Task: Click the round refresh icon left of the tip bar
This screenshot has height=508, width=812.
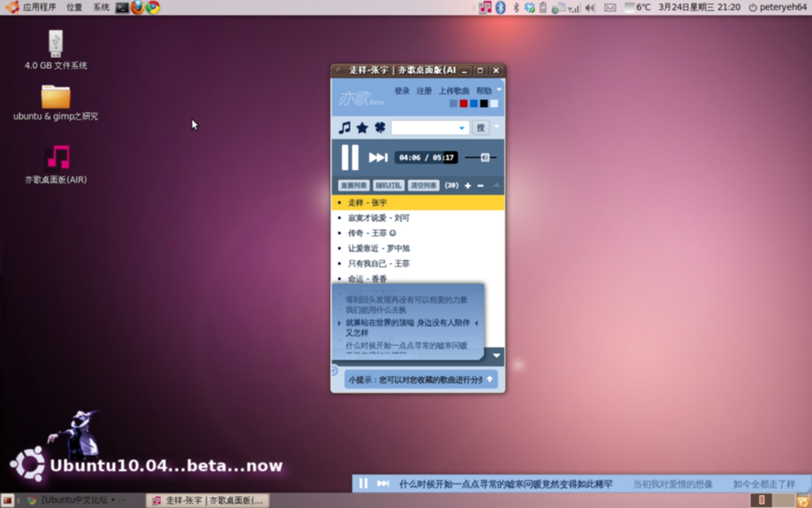Action: coord(335,370)
